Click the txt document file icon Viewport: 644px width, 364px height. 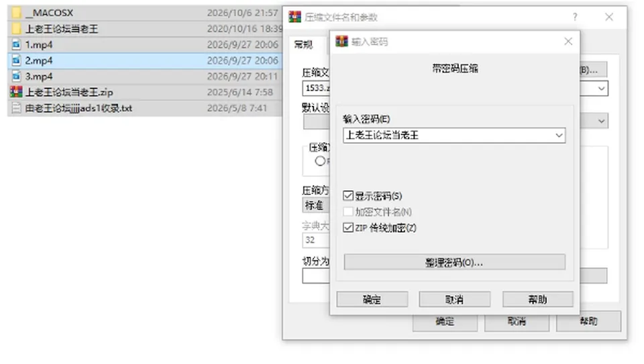point(16,108)
